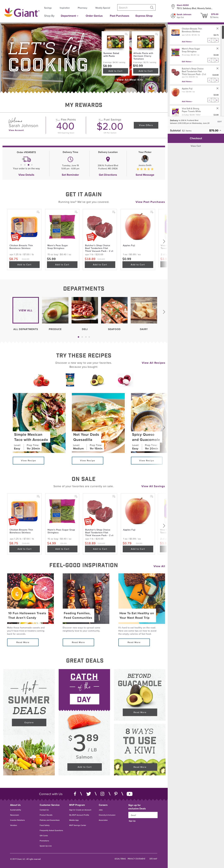Viewport: 224px width, 868px height.
Task: Open the YouTube icon in footer
Action: 129,794
